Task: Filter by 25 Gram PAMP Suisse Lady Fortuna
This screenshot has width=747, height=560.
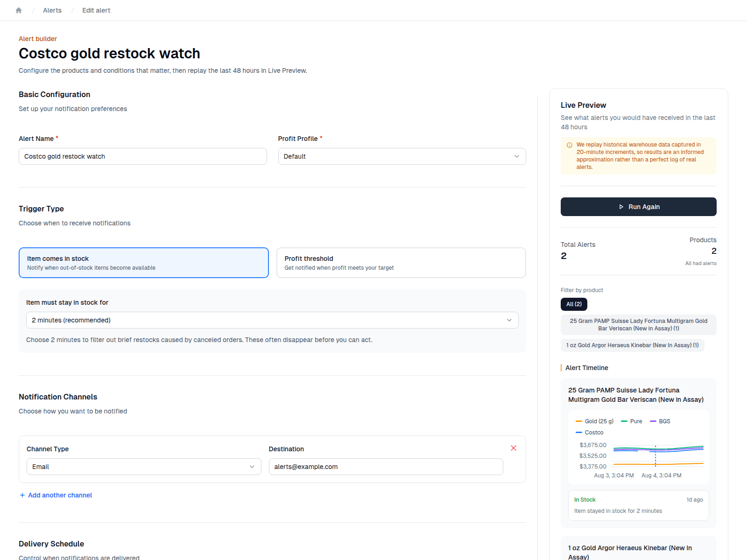Action: tap(639, 325)
